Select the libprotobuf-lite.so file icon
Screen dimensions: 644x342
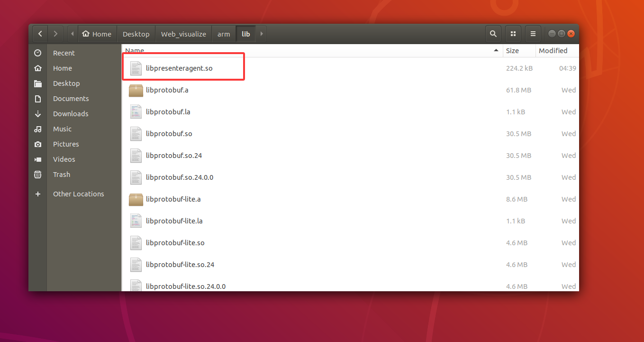pos(136,243)
